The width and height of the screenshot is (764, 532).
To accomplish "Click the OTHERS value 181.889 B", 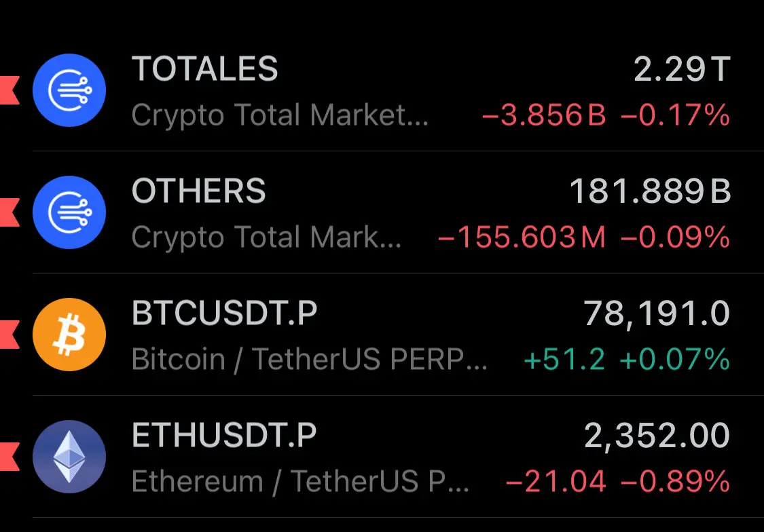I will click(x=649, y=191).
